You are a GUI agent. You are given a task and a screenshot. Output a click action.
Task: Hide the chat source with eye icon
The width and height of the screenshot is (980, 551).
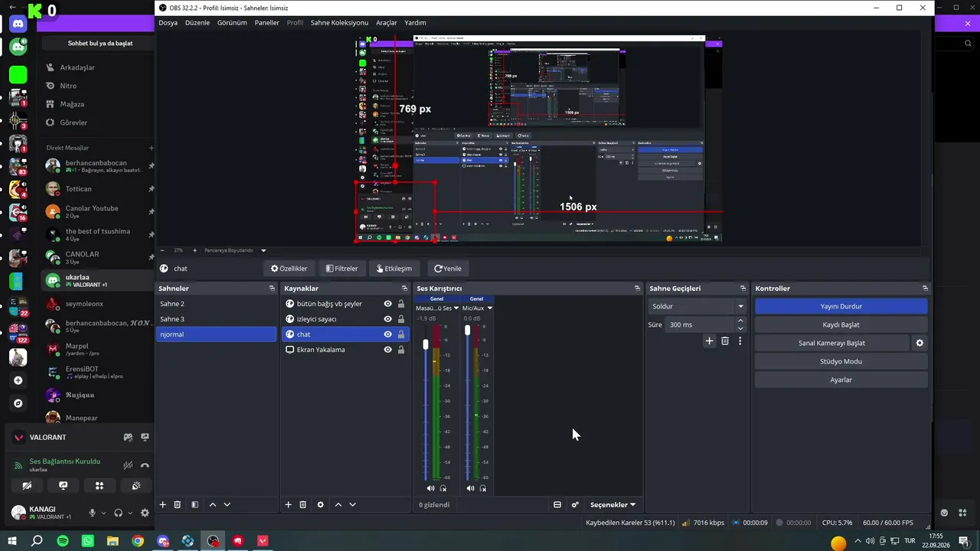pos(387,334)
